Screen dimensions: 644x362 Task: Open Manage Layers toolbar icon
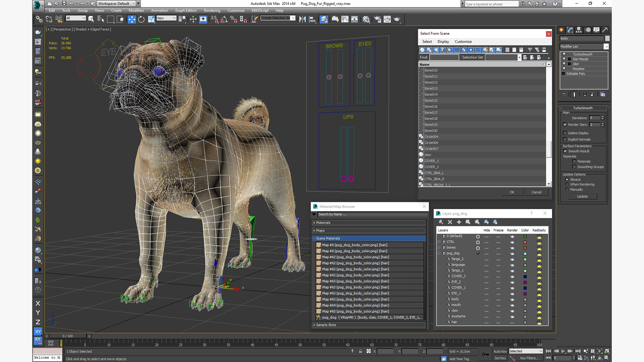click(324, 19)
